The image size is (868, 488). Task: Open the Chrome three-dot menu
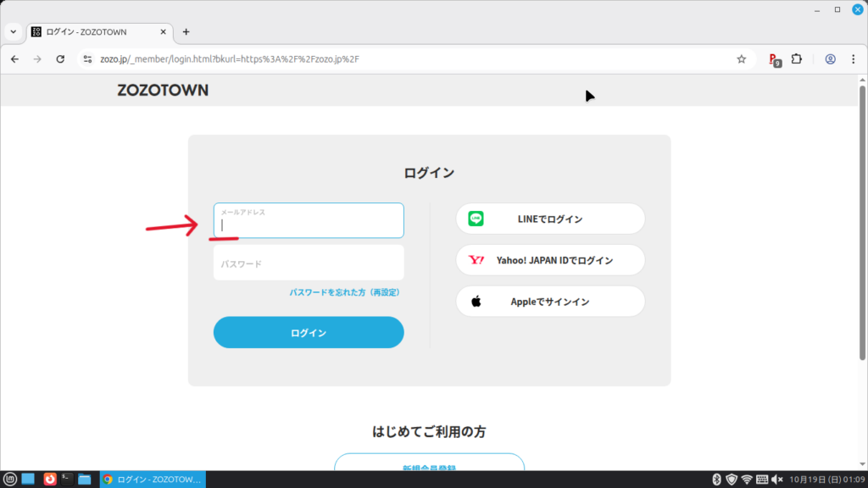pyautogui.click(x=853, y=59)
